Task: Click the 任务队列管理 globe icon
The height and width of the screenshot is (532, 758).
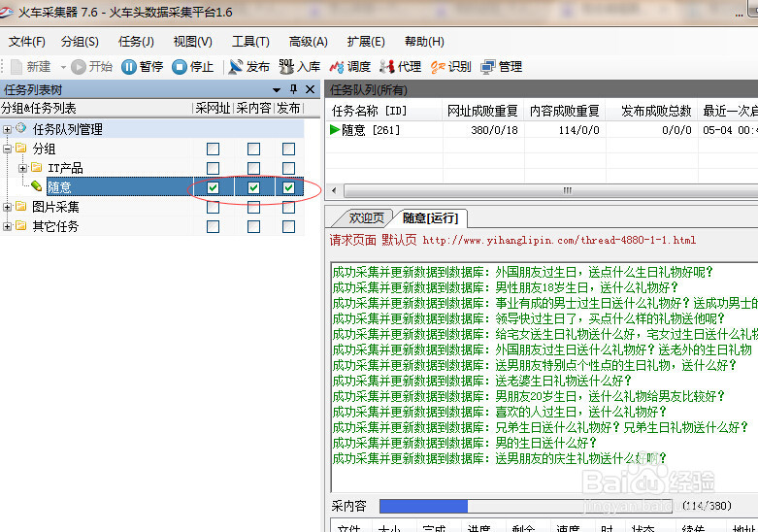Action: 20,128
